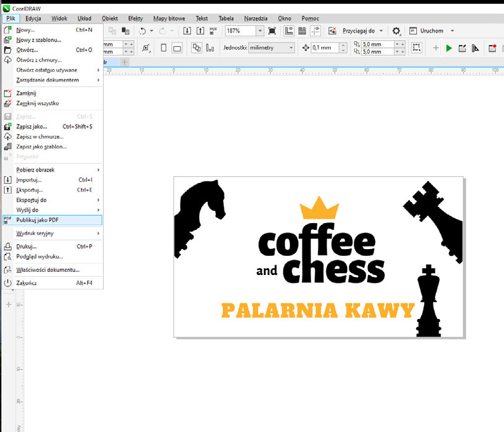This screenshot has height=432, width=504.
Task: Select Zapisz jako from the menu
Action: (x=53, y=127)
